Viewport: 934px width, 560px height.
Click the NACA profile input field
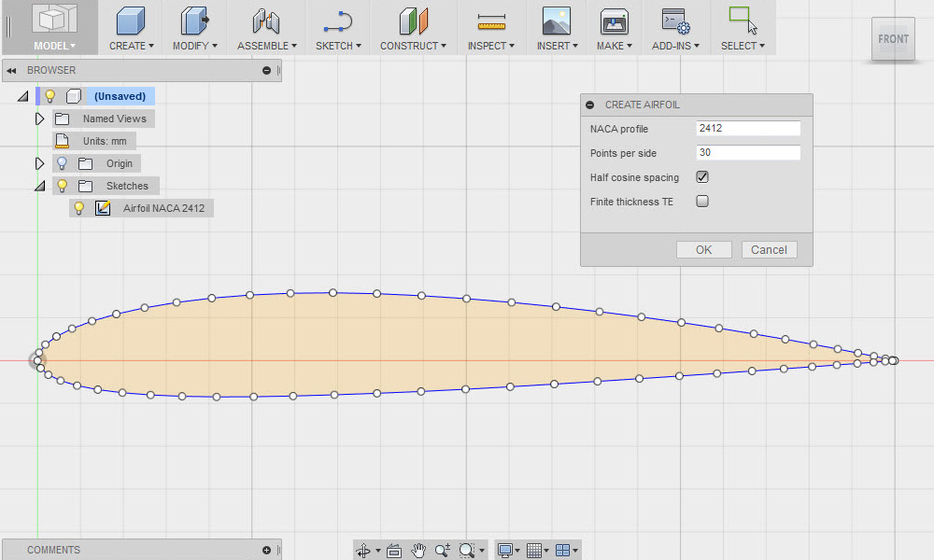748,128
